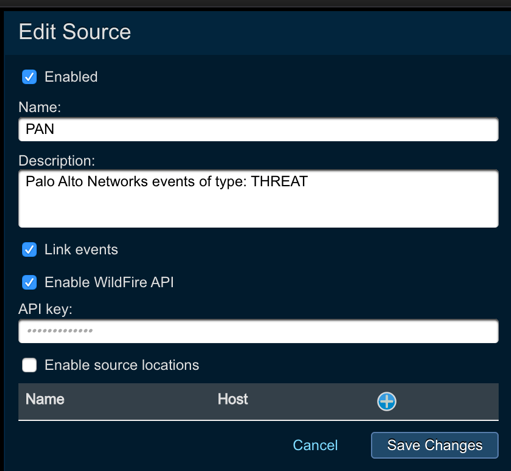This screenshot has width=511, height=471.
Task: Select the masked API key field
Action: click(258, 331)
